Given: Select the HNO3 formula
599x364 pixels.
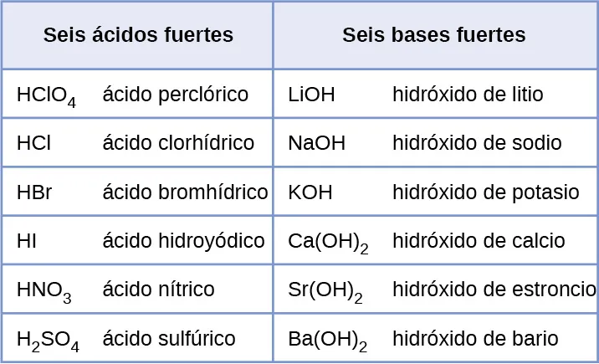Looking at the screenshot, I should [44, 291].
